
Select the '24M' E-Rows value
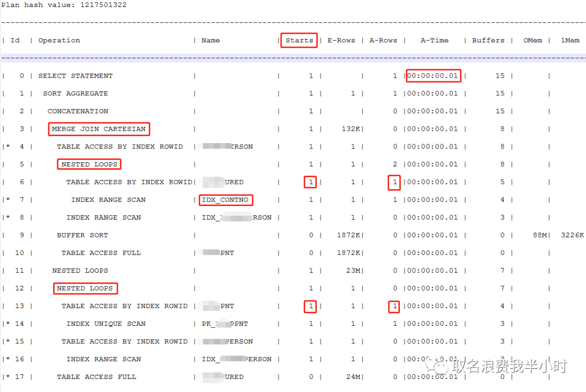(x=353, y=377)
